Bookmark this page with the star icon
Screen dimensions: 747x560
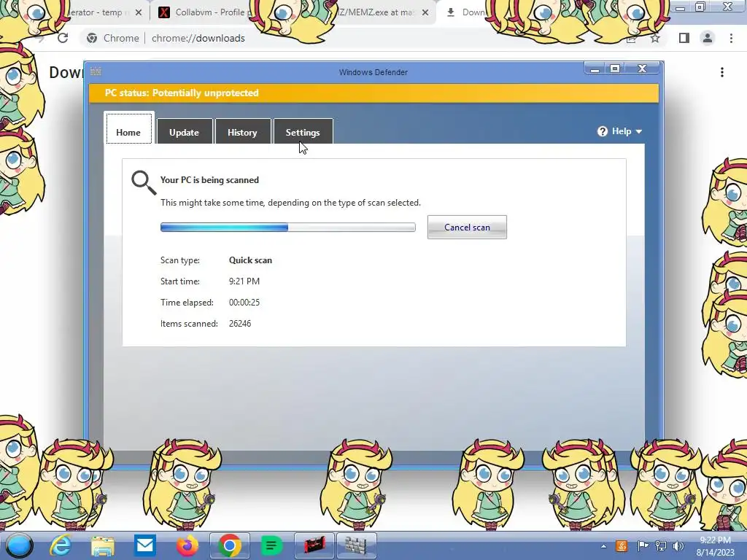[x=656, y=38]
